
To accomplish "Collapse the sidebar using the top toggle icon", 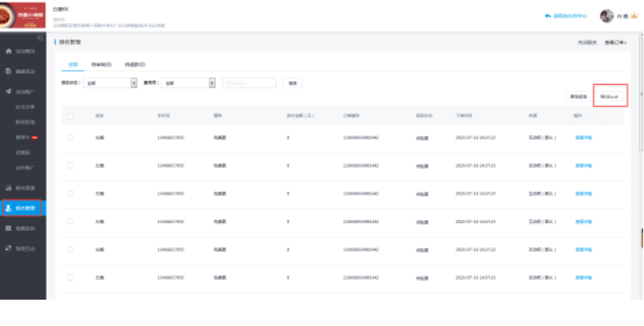I will [x=40, y=38].
